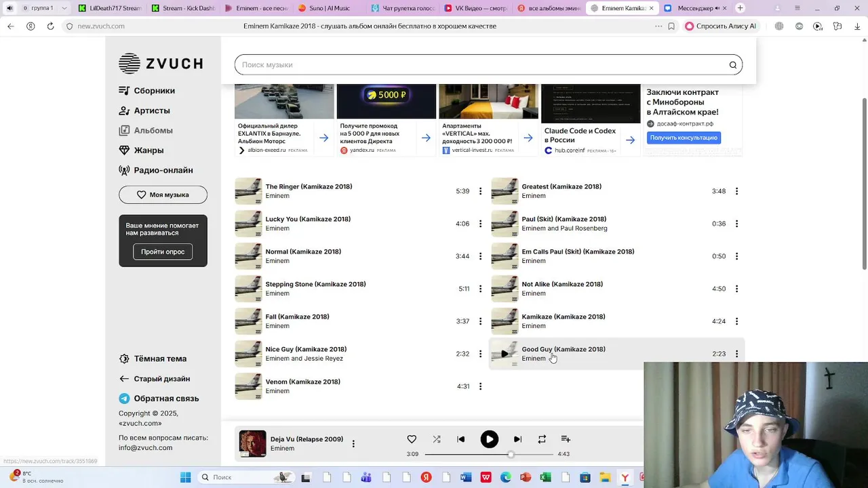Switch to Suno AI Music tab
Screen dimensions: 868x488
pyautogui.click(x=330, y=8)
